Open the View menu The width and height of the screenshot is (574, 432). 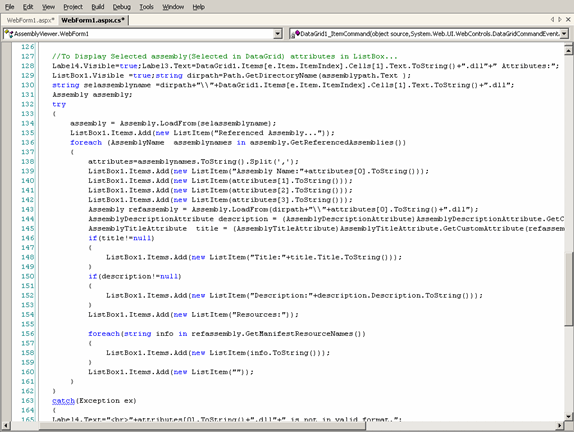click(x=48, y=7)
